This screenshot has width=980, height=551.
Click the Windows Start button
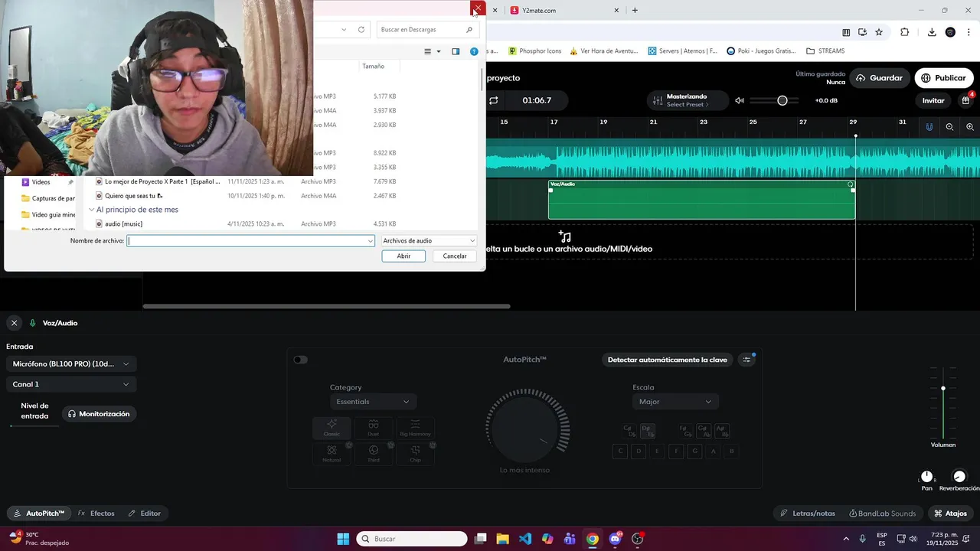[343, 539]
